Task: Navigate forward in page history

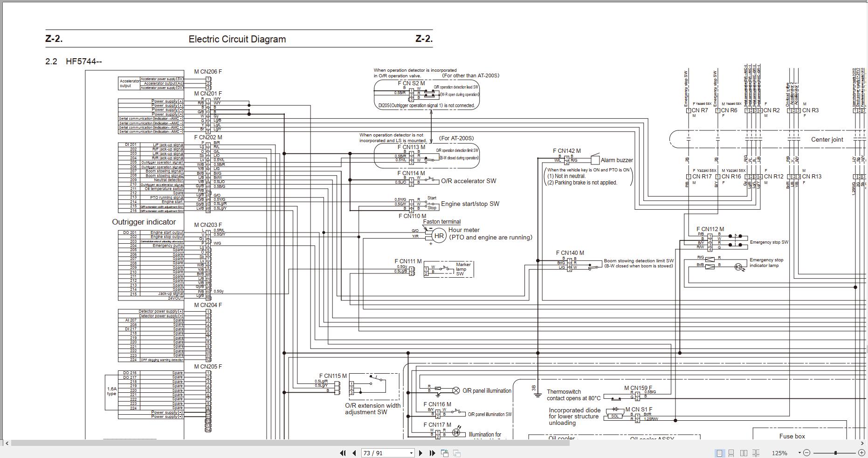Action: pos(457,453)
